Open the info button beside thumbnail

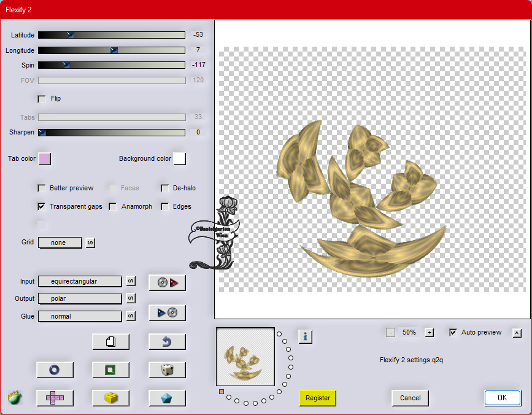[306, 336]
